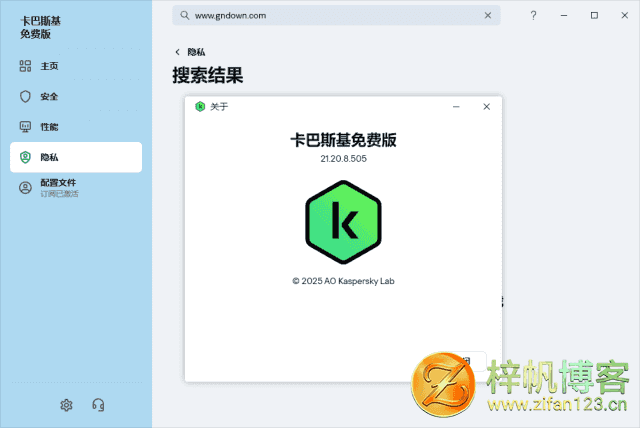This screenshot has height=428, width=640.
Task: Open the 安全 security section
Action: point(76,97)
